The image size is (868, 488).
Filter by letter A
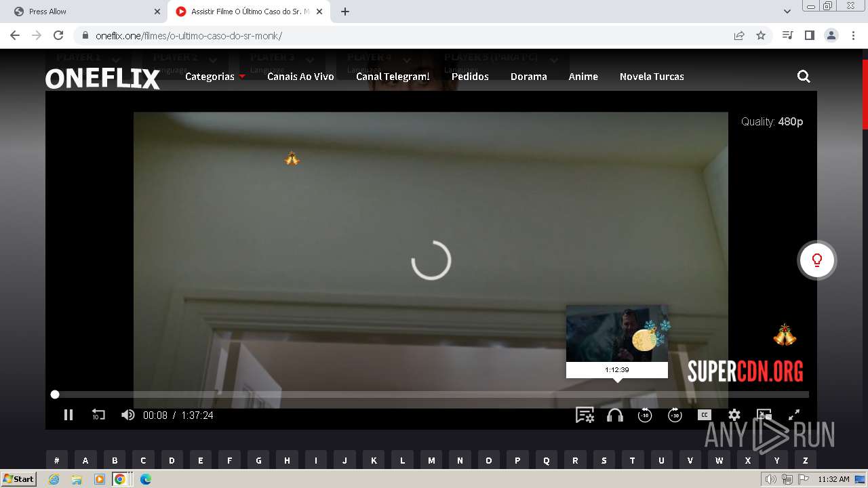pos(85,460)
